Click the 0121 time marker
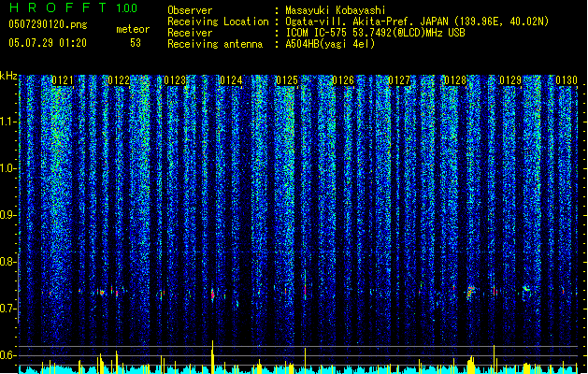Image resolution: width=588 pixels, height=374 pixels. point(63,80)
